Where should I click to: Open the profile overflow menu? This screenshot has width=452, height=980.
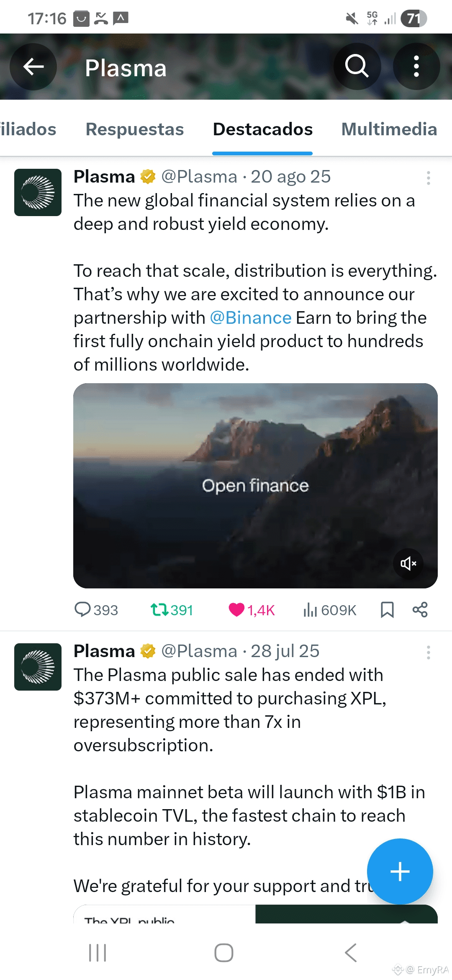click(x=416, y=67)
